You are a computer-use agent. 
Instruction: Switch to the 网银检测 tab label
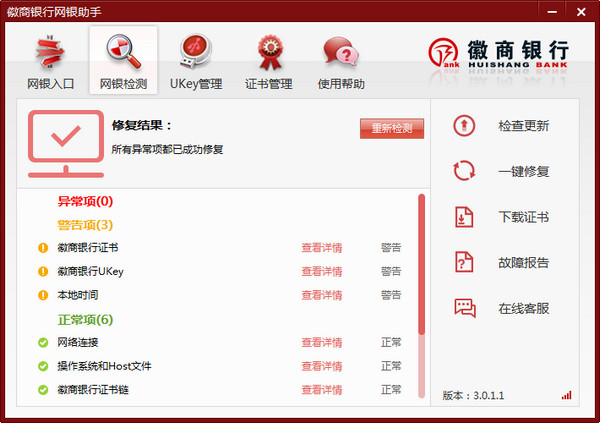(123, 84)
